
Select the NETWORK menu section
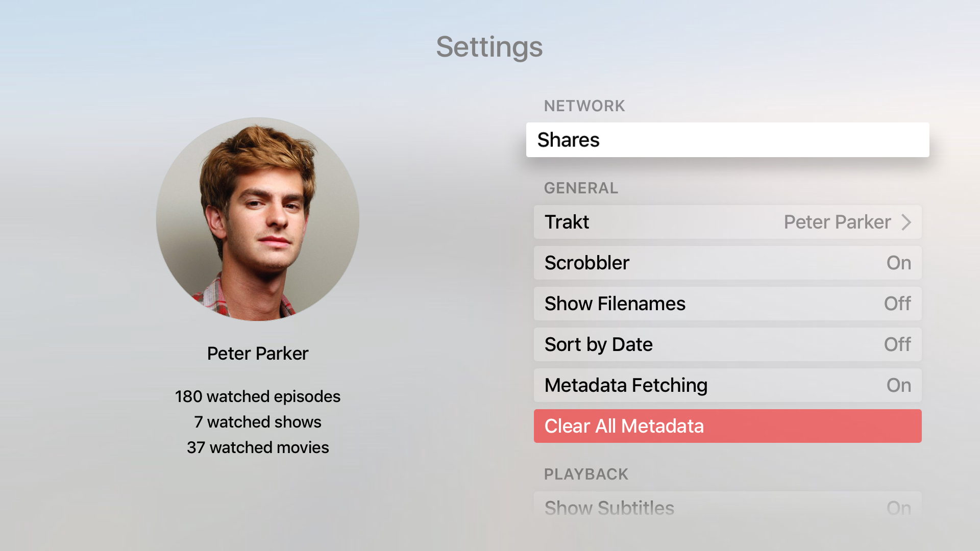click(583, 106)
